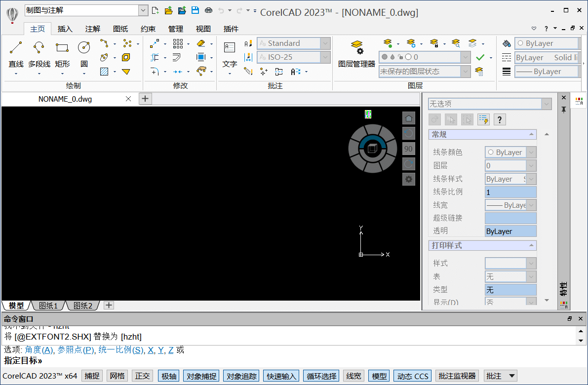Image resolution: width=588 pixels, height=385 pixels.
Task: Open the ribbon ByLayer color swatch box
Action: click(547, 43)
